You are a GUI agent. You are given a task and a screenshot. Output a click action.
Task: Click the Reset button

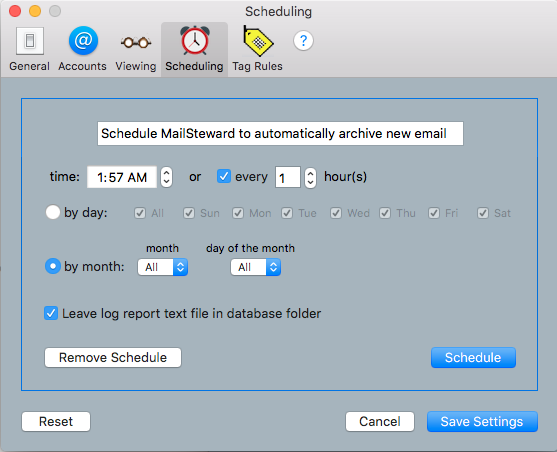tap(56, 421)
